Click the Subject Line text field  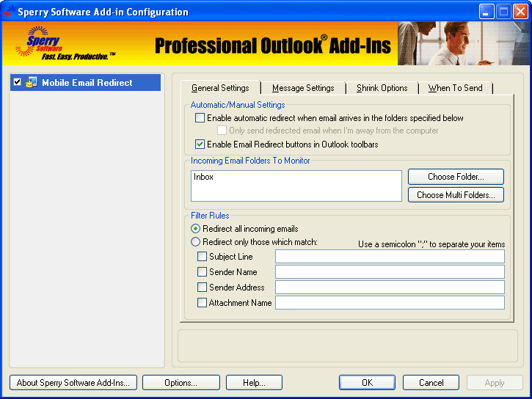(390, 256)
